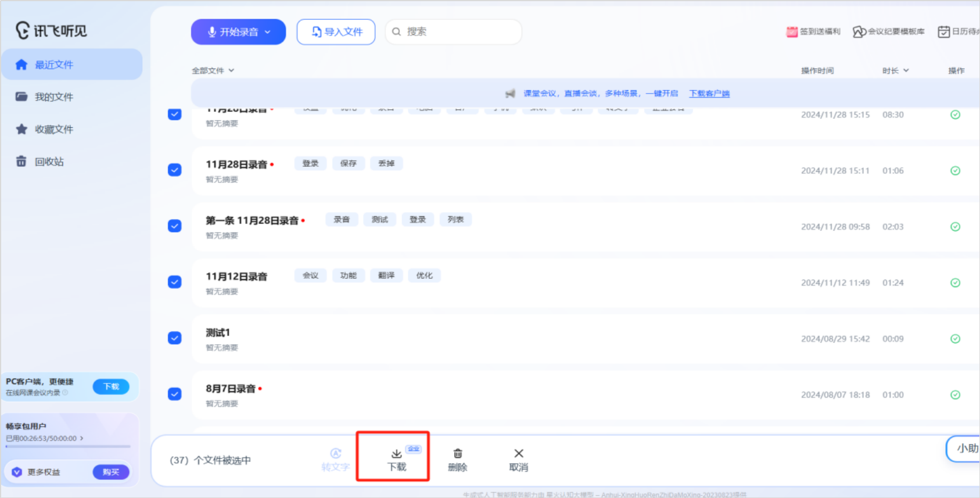Screen dimensions: 980x498
Task: Start a recording with 开始录音
Action: pyautogui.click(x=238, y=32)
